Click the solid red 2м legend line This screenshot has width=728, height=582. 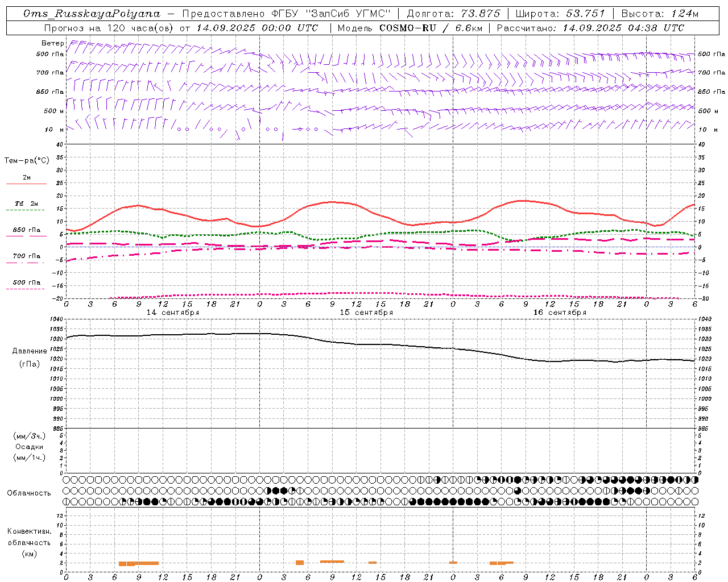click(x=26, y=184)
